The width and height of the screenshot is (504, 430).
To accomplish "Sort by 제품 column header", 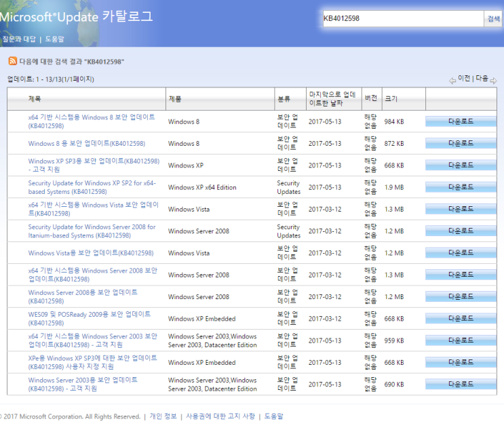I will 175,98.
